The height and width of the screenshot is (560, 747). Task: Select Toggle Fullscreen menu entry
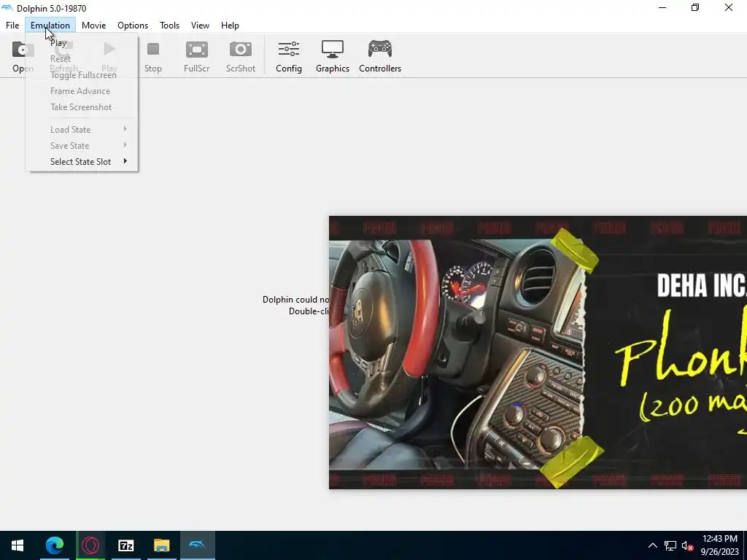82,75
